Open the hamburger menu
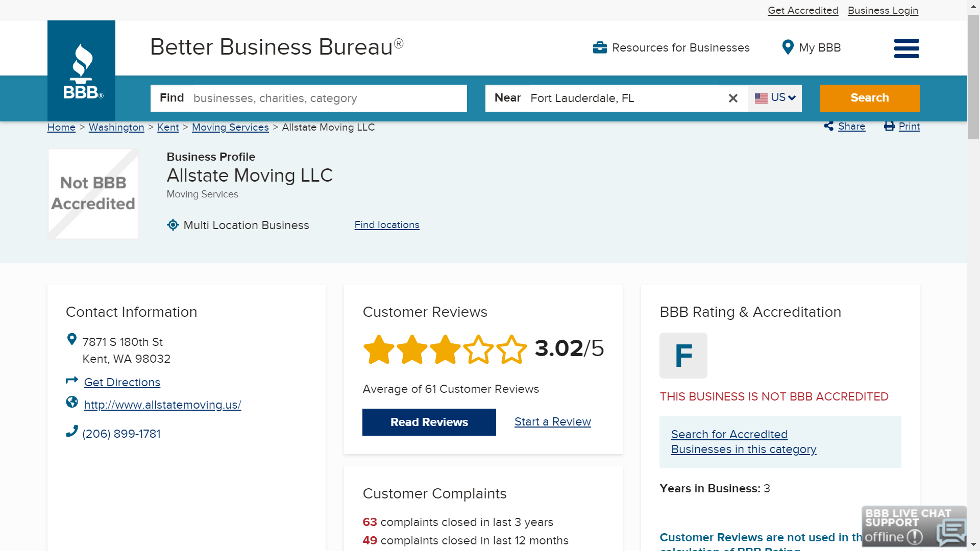Image resolution: width=980 pixels, height=551 pixels. (x=906, y=48)
